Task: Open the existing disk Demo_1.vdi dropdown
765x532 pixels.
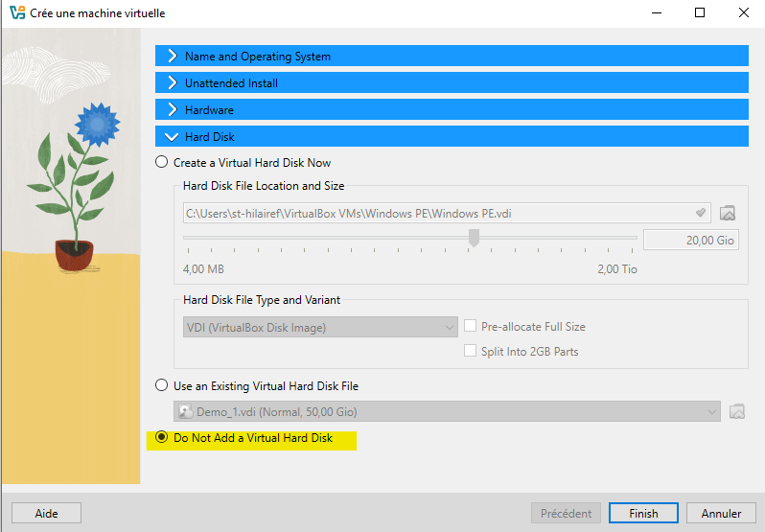Action: [447, 412]
